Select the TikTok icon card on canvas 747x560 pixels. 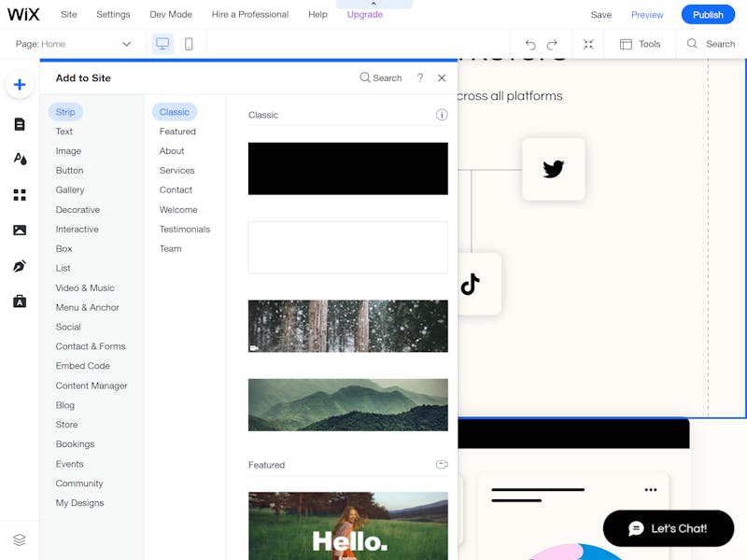click(x=478, y=284)
